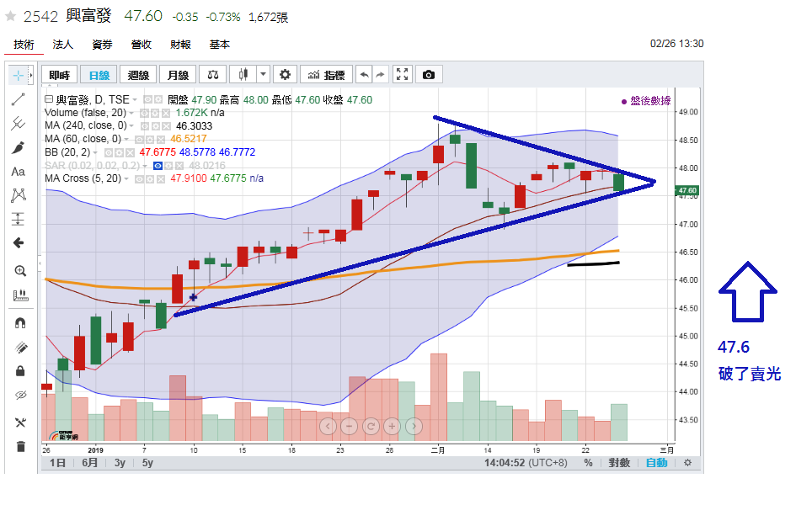Open MA (60, close, 0) settings gear
Image resolution: width=812 pixels, height=505 pixels.
(150, 139)
